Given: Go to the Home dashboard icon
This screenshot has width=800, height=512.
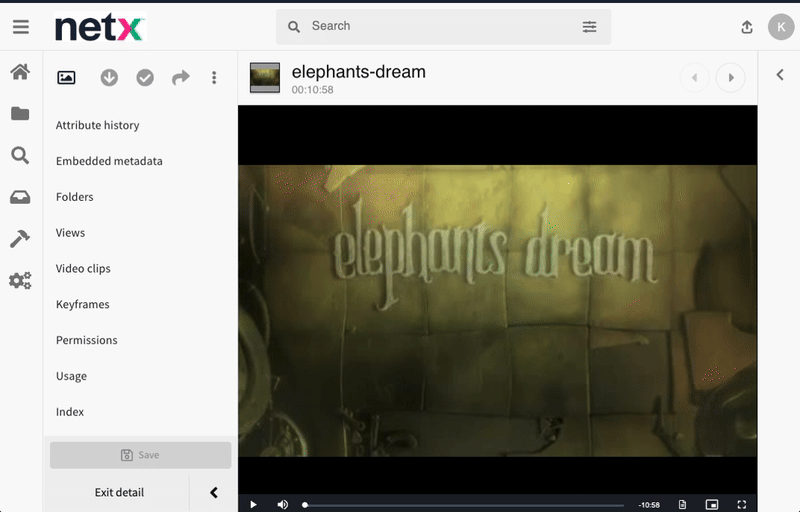Looking at the screenshot, I should pyautogui.click(x=20, y=72).
